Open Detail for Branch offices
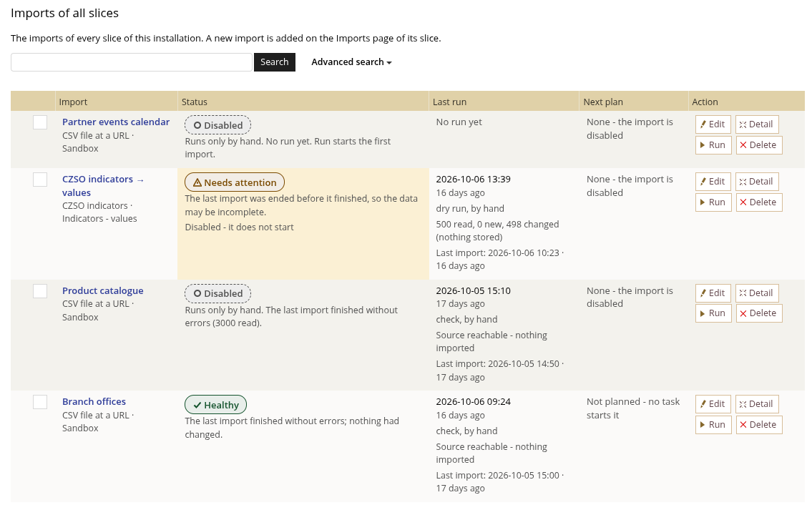Image resolution: width=812 pixels, height=515 pixels. point(757,404)
